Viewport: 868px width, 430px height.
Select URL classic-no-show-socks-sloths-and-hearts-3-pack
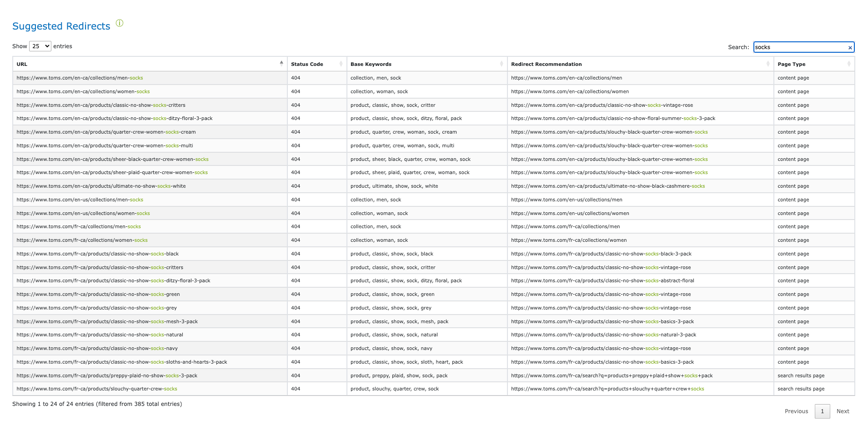click(x=122, y=362)
